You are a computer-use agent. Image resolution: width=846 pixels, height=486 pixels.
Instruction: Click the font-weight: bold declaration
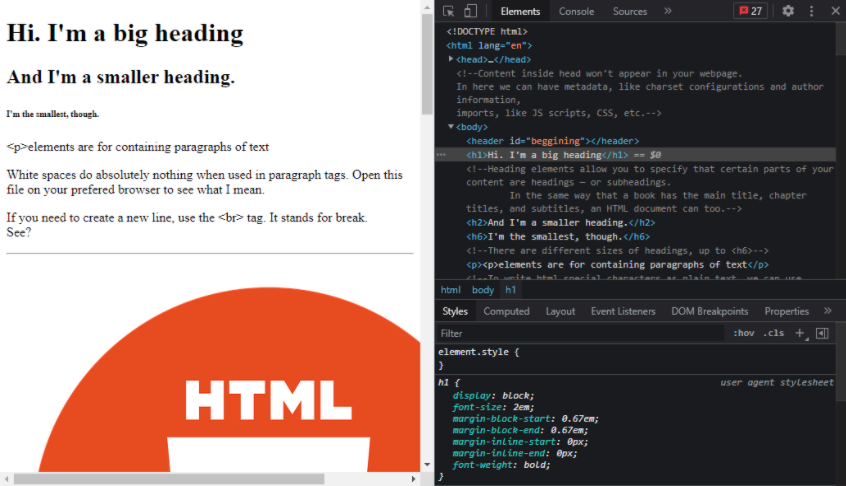(501, 465)
